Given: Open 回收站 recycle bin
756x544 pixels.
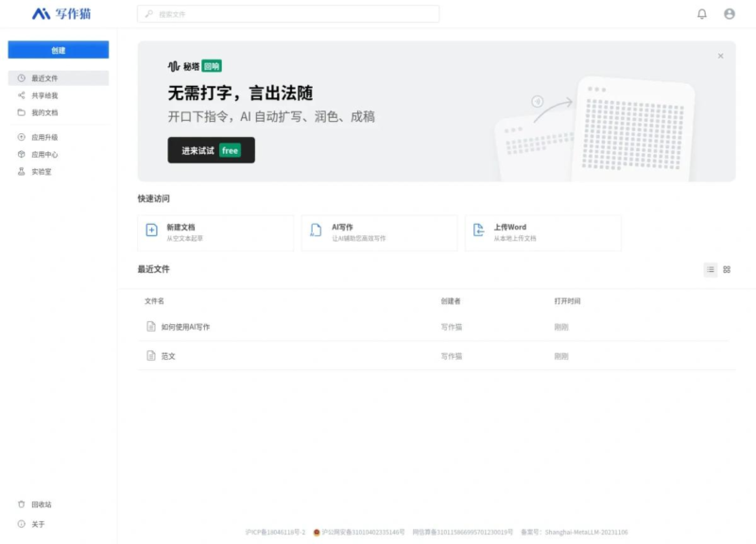Looking at the screenshot, I should point(42,504).
